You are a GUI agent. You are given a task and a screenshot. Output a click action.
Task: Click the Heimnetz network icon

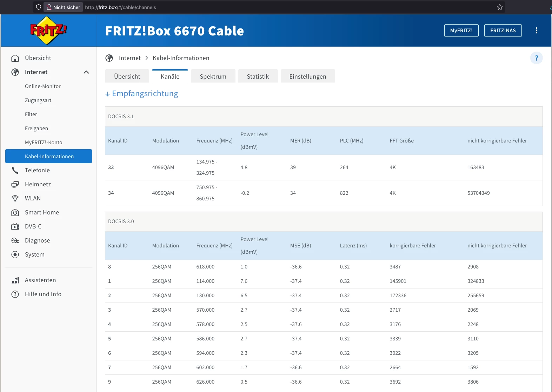click(x=15, y=184)
